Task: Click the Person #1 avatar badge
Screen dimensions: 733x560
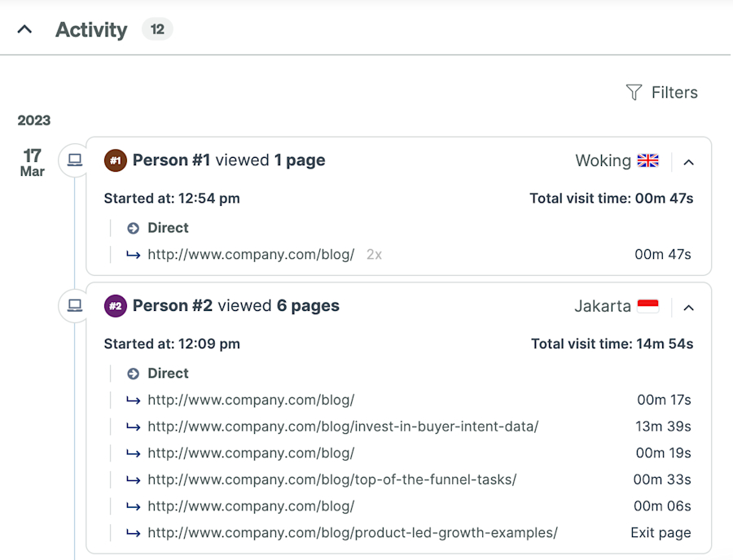Action: 115,160
